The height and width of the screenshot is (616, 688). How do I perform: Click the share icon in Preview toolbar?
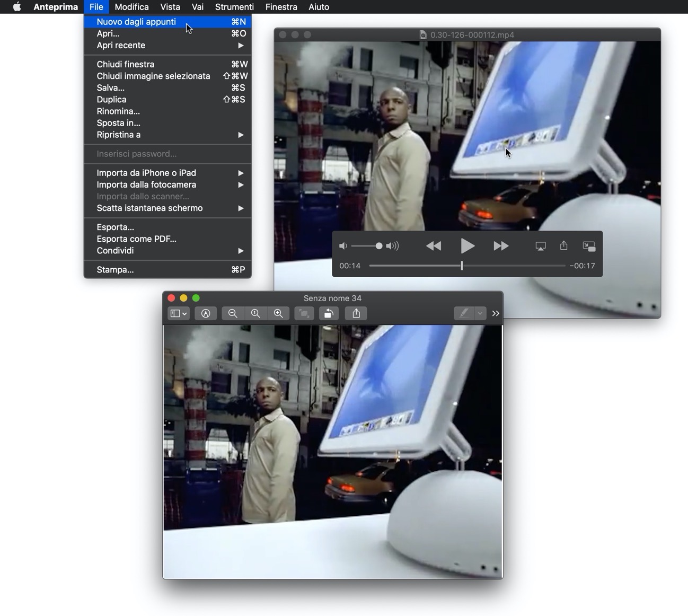356,314
